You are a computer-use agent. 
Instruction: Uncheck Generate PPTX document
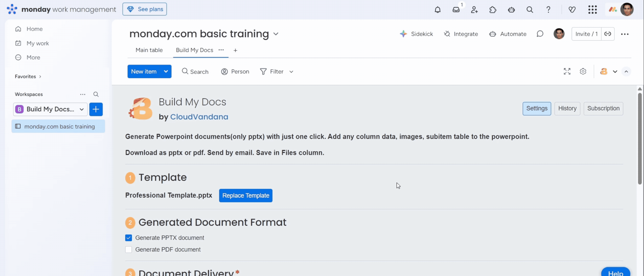point(129,238)
